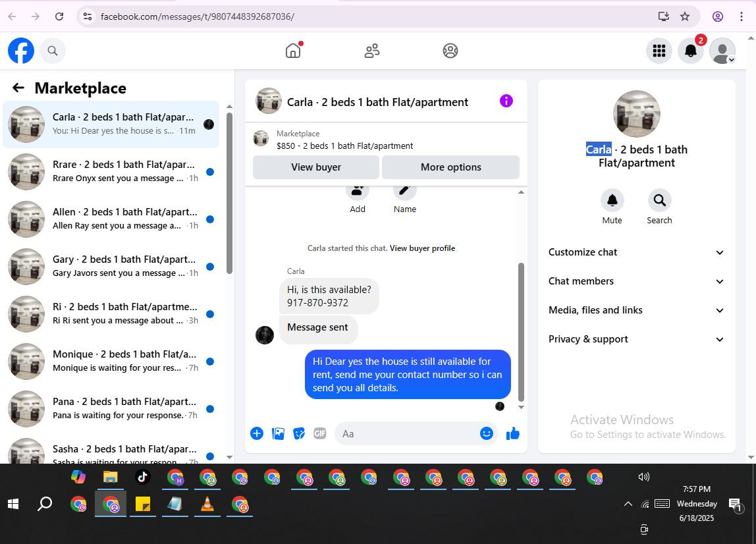
Task: Open the Menu grid icon
Action: point(659,51)
